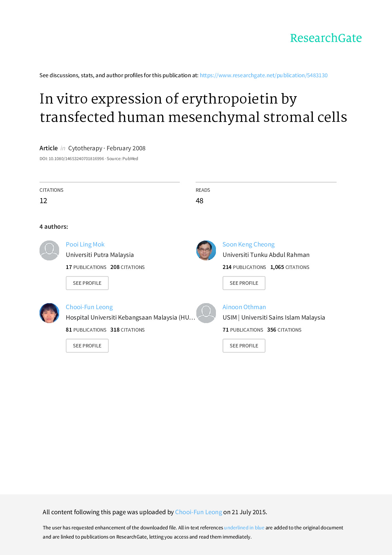392x555 pixels.
Task: Click See Profile under Chooi-Fun Leong
Action: (x=87, y=346)
